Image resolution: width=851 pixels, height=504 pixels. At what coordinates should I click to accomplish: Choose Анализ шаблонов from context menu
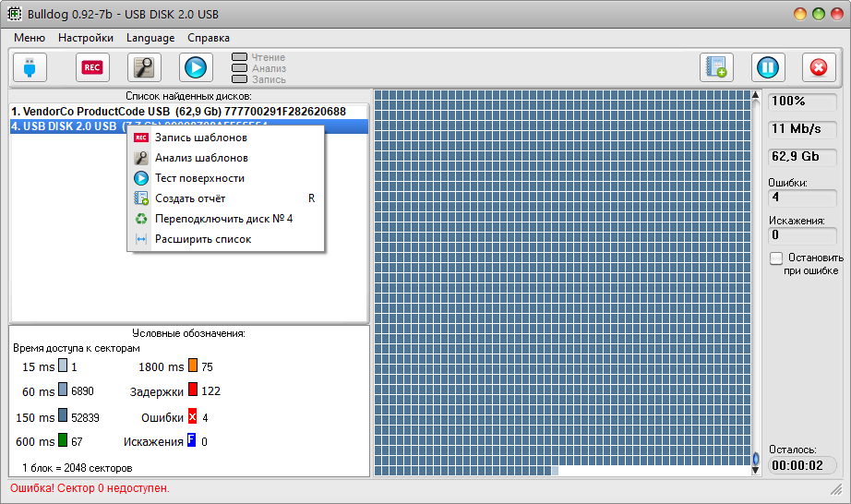226,158
